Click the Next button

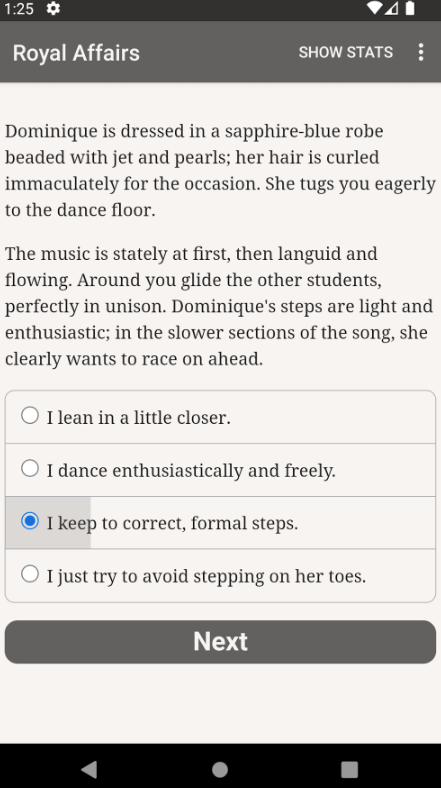(x=220, y=642)
